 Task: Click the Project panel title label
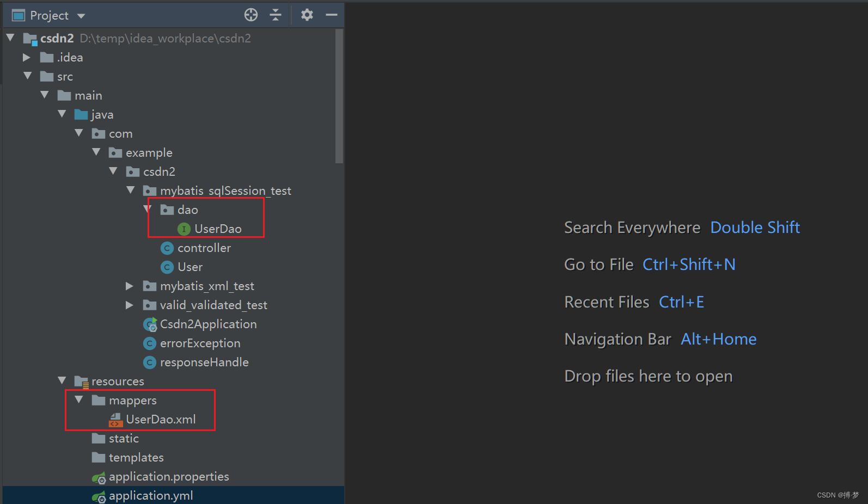point(49,16)
